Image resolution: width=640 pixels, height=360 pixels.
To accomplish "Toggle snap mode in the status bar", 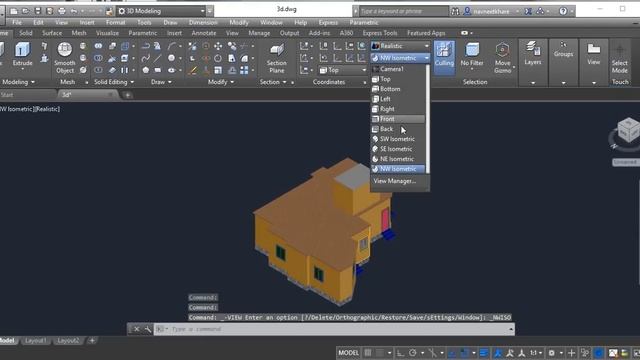I will click(380, 353).
